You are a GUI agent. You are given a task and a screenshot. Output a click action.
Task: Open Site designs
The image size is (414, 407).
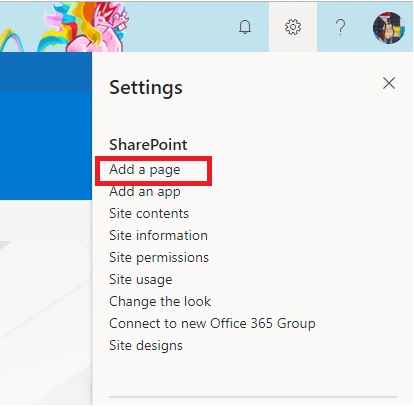pyautogui.click(x=146, y=346)
